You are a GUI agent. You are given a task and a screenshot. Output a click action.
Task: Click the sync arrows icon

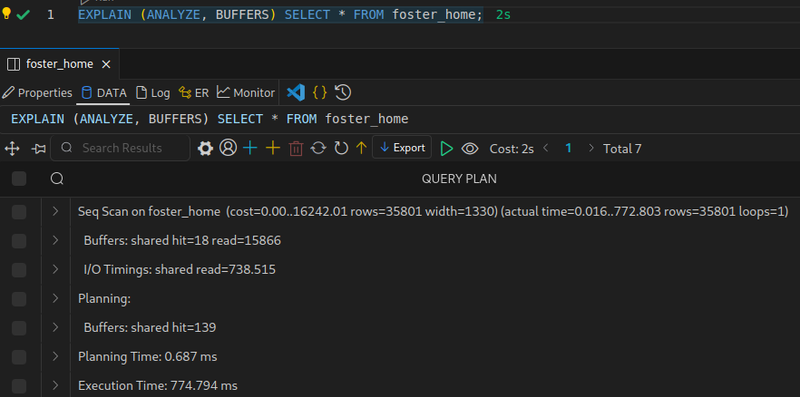318,148
